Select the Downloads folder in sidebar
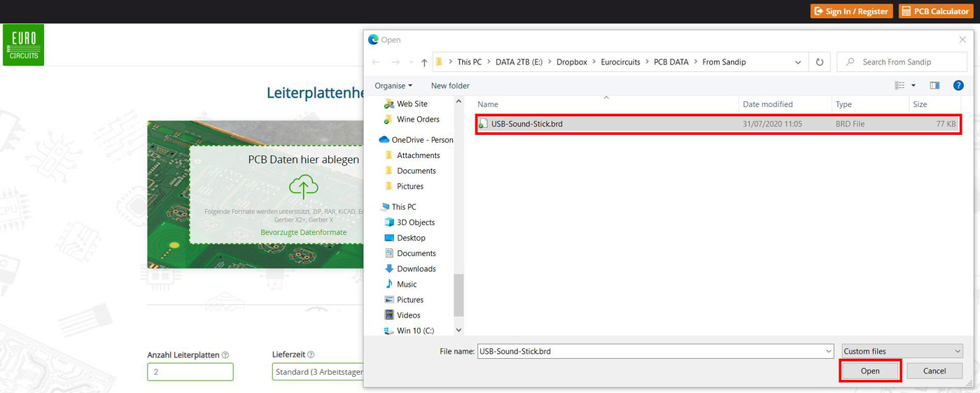 (416, 269)
